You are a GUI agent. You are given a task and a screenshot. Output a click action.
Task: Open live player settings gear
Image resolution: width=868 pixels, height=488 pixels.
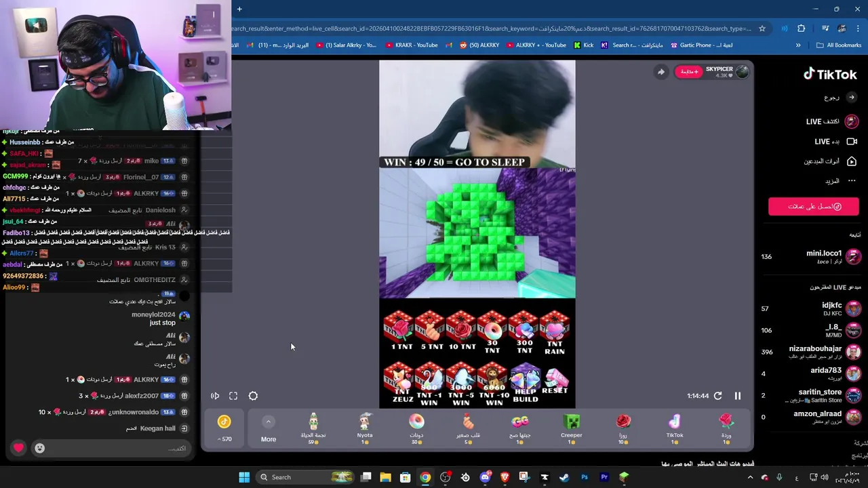(x=253, y=396)
